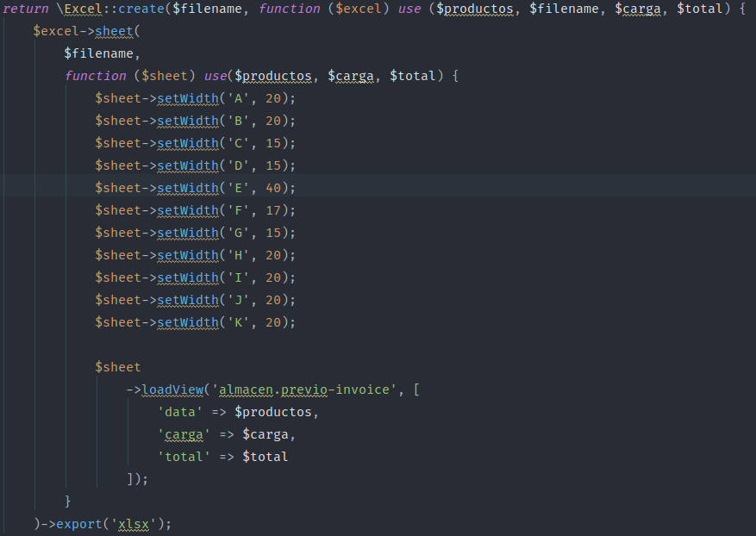Select the setWidth call for column 'A'

coord(188,97)
